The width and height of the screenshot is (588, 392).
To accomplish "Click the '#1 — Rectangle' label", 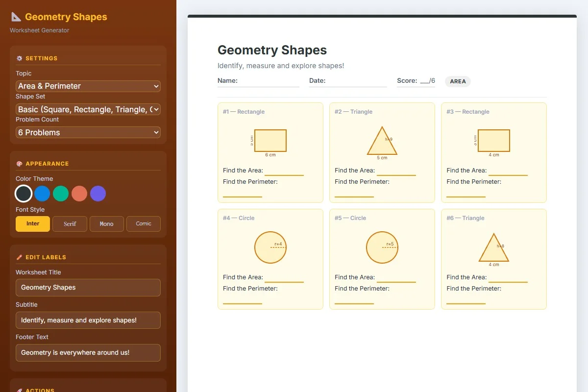I will tap(244, 112).
